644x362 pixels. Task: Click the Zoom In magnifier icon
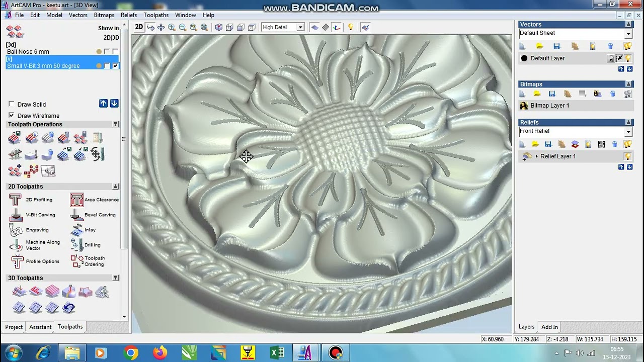[172, 27]
